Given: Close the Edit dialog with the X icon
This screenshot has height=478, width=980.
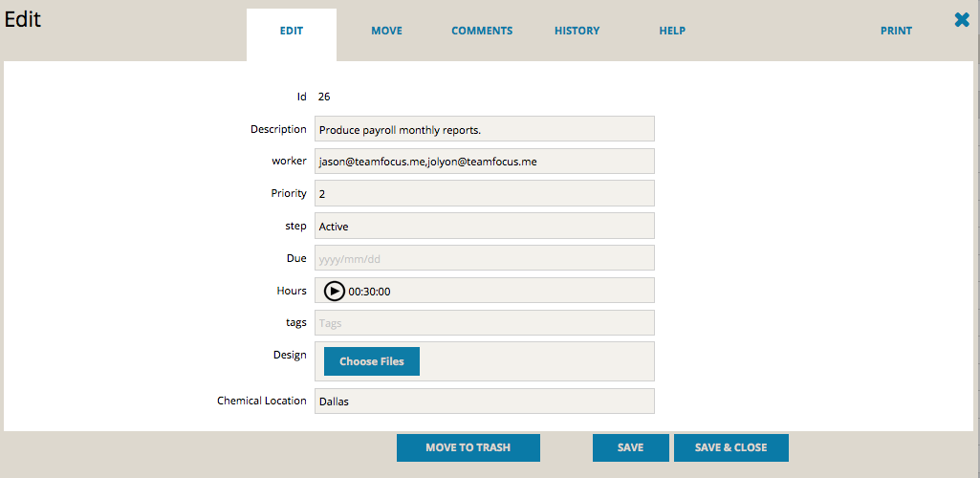Looking at the screenshot, I should (962, 21).
